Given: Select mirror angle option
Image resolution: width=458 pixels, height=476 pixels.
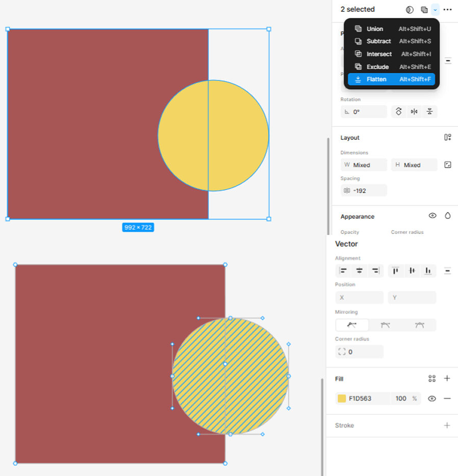Looking at the screenshot, I should coord(386,325).
